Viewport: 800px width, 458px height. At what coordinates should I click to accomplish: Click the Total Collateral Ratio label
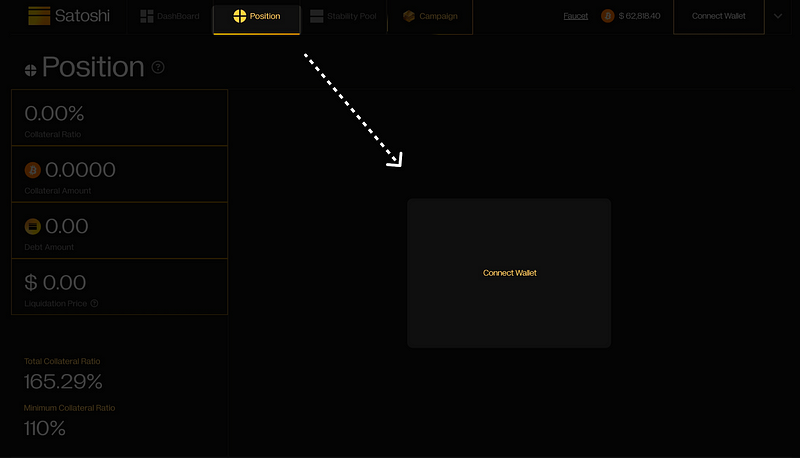(x=62, y=361)
